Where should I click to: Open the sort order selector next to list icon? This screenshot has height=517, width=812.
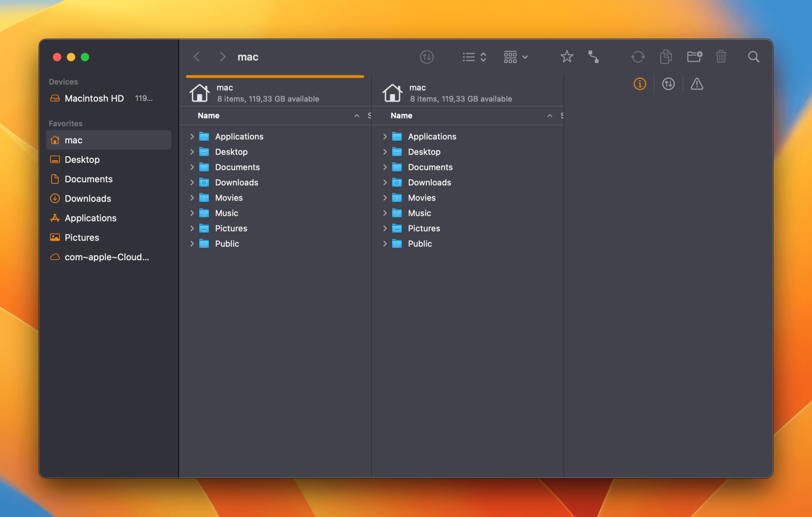tap(483, 57)
